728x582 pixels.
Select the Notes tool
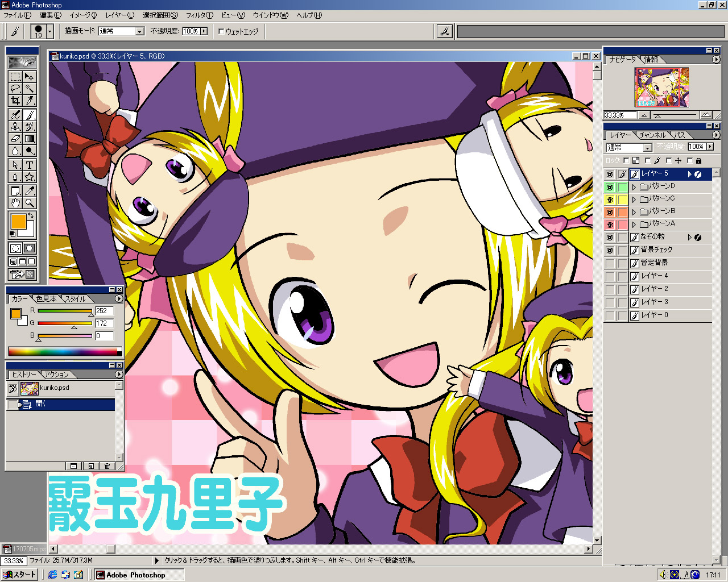(x=15, y=191)
